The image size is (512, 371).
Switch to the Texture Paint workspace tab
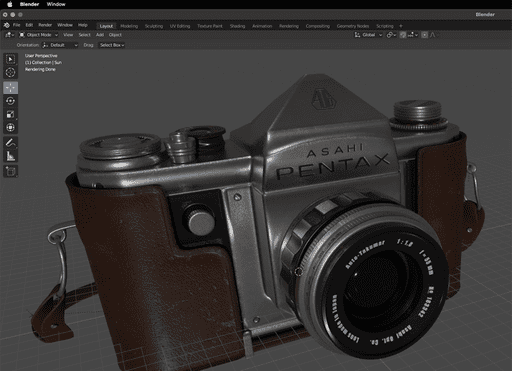210,26
